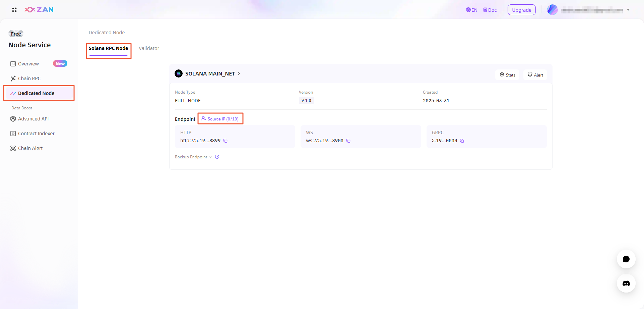The height and width of the screenshot is (309, 644).
Task: Click the user avatar icon
Action: [x=552, y=10]
